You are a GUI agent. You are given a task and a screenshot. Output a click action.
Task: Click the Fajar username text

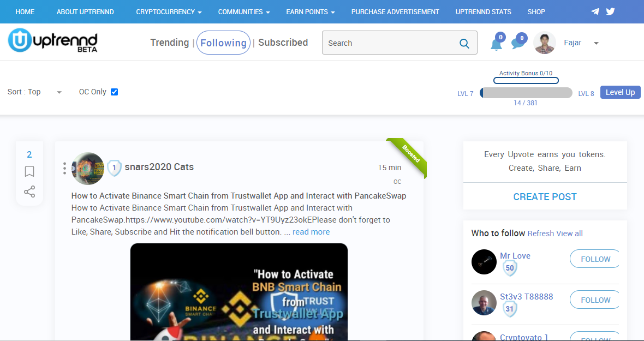point(573,43)
